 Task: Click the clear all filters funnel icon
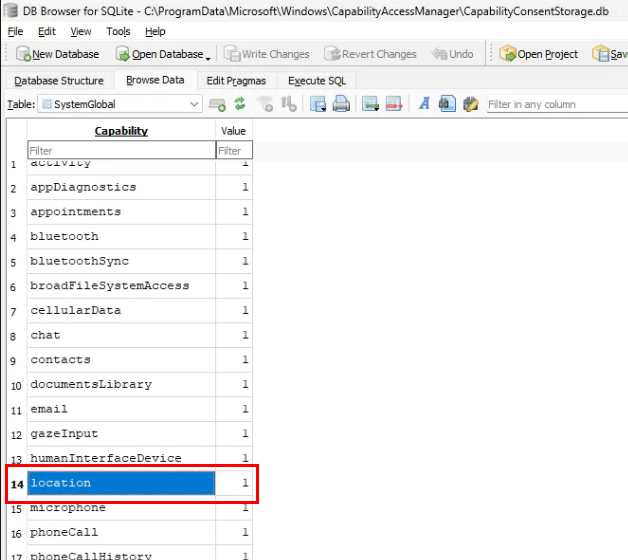point(265,104)
